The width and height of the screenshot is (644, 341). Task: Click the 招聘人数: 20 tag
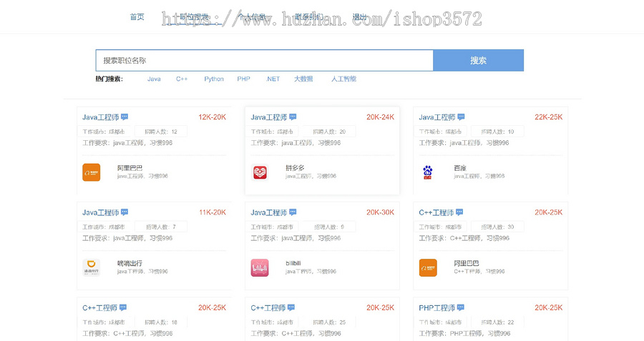coord(329,132)
